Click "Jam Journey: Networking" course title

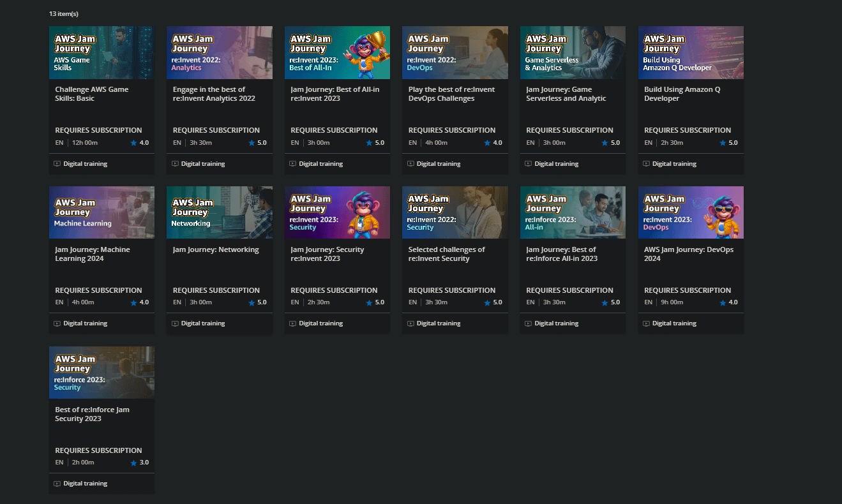tap(216, 249)
